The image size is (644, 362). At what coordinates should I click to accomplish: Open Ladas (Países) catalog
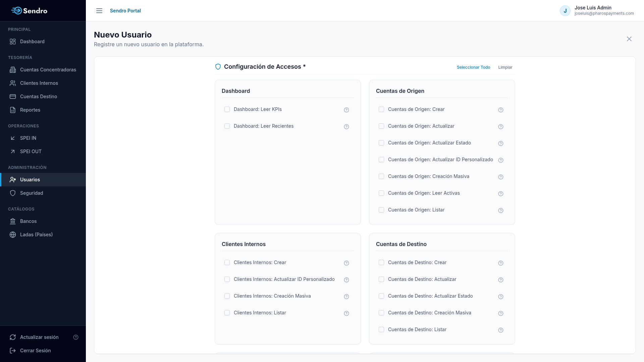coord(43,235)
